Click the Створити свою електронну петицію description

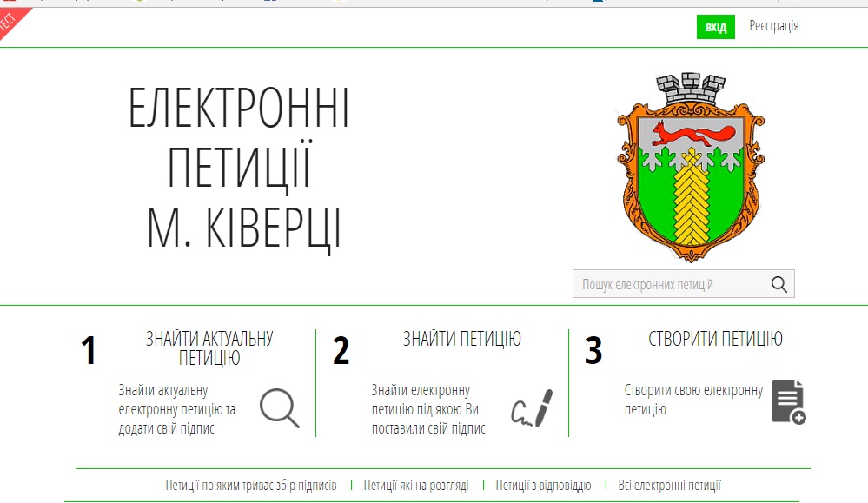(692, 400)
